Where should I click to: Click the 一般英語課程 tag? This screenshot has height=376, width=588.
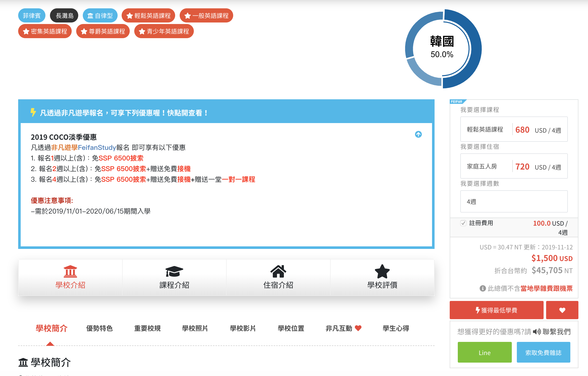click(x=206, y=16)
